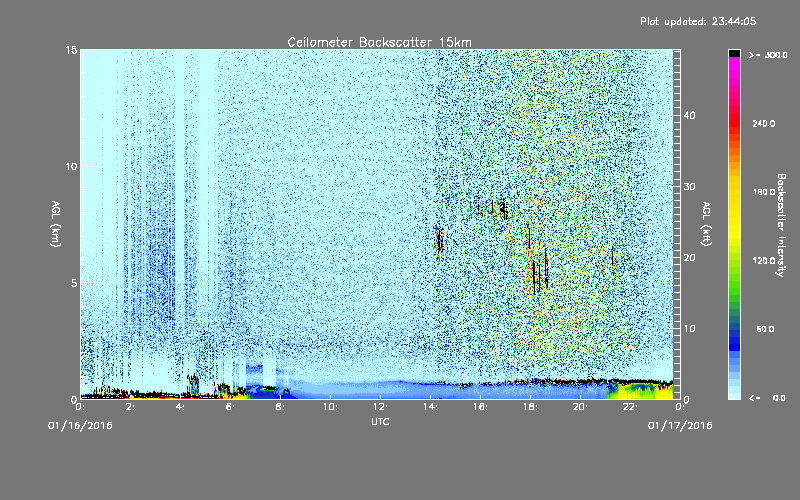Image resolution: width=800 pixels, height=500 pixels.
Task: Click the '20:' hour tick label
Action: [x=580, y=407]
